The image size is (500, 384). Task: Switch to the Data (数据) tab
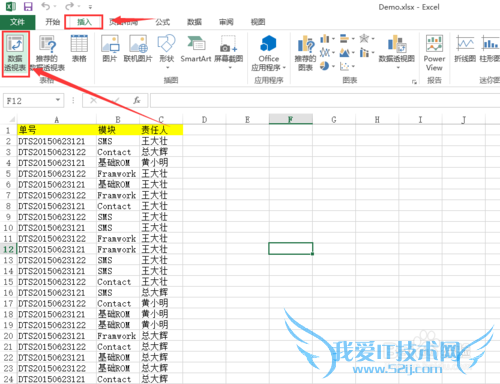coord(194,22)
